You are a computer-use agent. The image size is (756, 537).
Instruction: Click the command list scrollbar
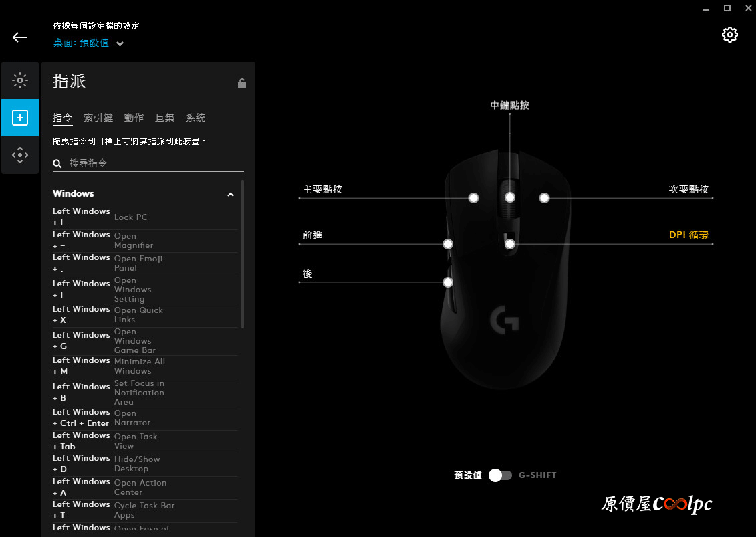coord(243,254)
